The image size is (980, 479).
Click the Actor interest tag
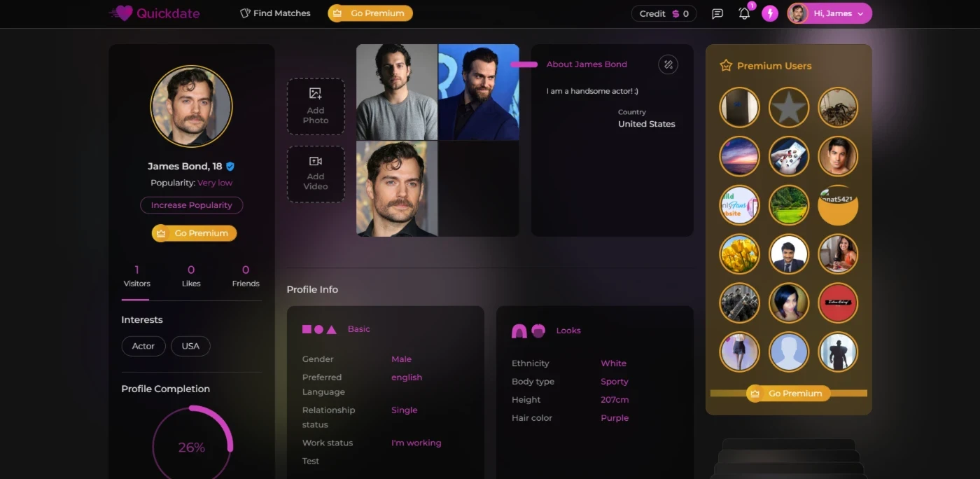click(x=143, y=346)
